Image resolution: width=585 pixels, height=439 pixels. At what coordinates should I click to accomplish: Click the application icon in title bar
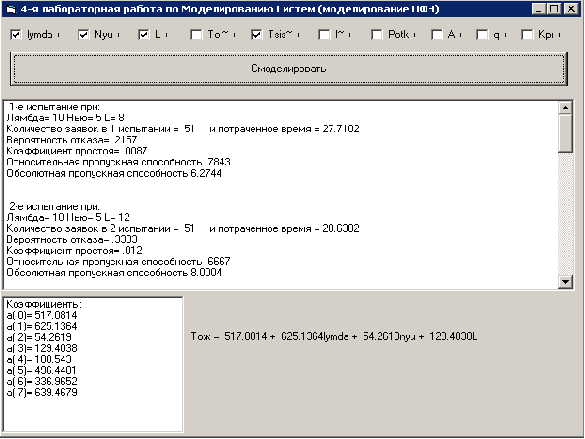[11, 9]
